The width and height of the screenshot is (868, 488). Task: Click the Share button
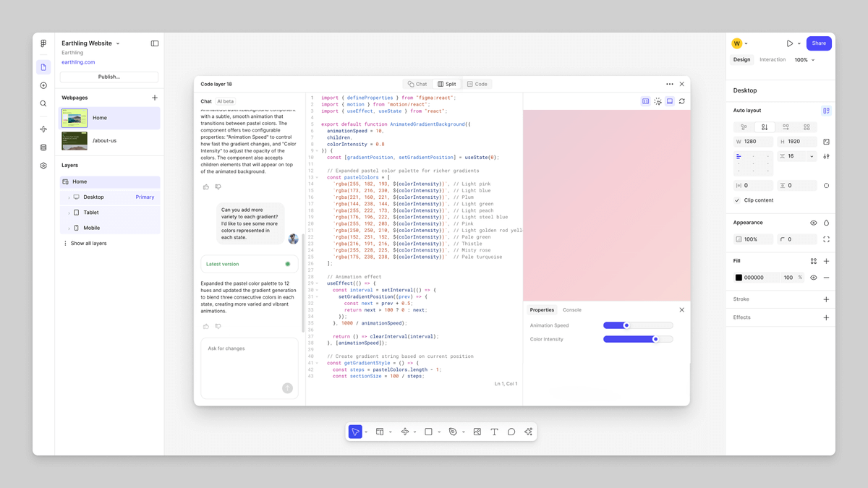pos(818,43)
